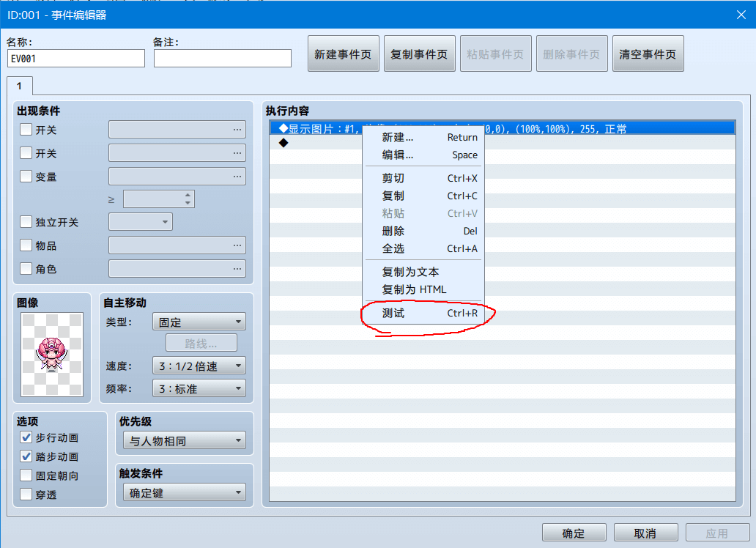
Task: Open ellipsis picker for second 开关 field
Action: click(237, 153)
